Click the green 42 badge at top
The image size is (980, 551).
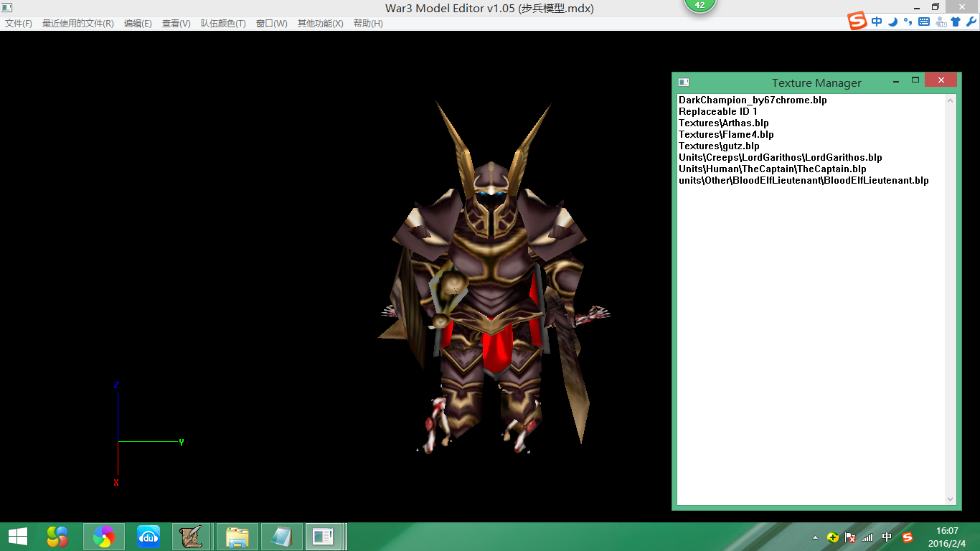pyautogui.click(x=699, y=5)
